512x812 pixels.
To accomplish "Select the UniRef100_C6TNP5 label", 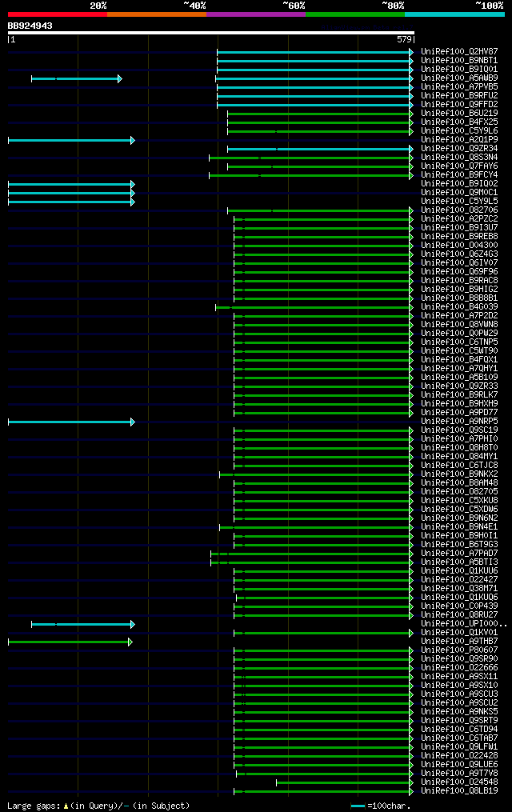I will 459,342.
